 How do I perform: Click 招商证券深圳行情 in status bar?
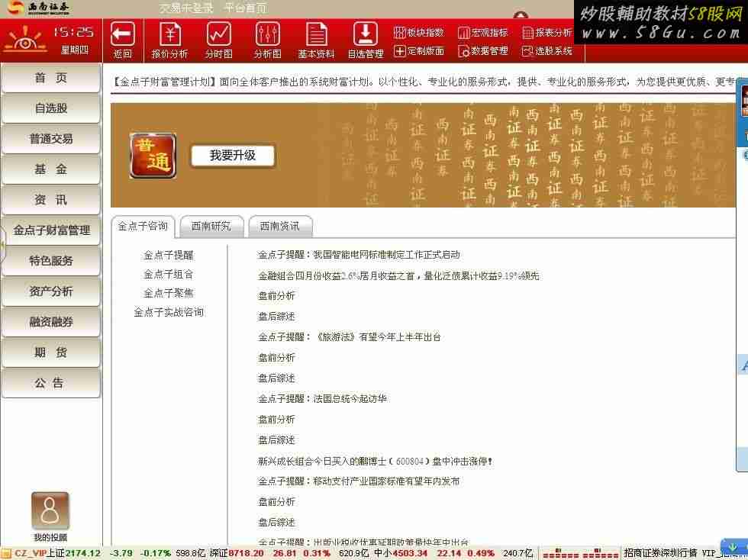point(660,553)
